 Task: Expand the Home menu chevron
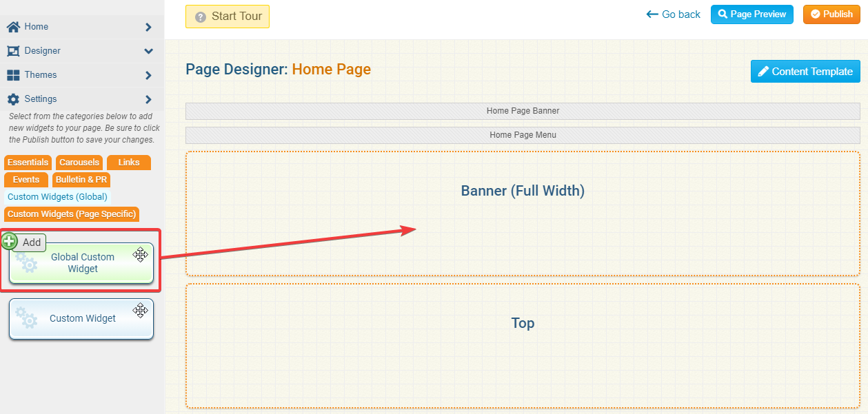tap(149, 27)
